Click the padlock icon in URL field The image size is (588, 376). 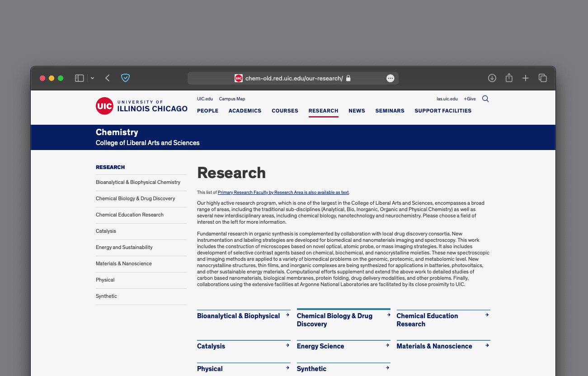pos(348,78)
